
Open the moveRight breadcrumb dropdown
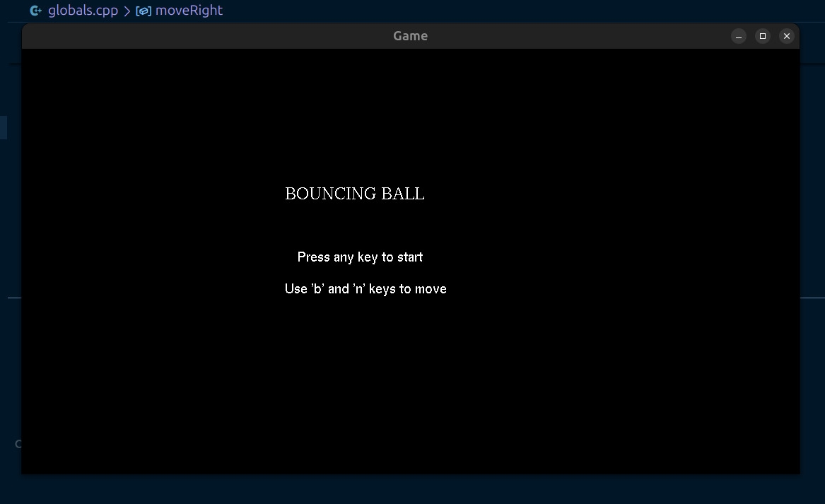point(188,11)
